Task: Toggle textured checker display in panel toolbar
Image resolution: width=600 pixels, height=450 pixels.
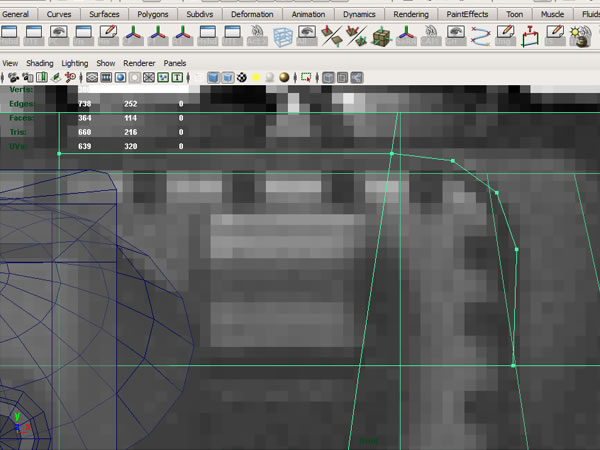Action: 242,77
